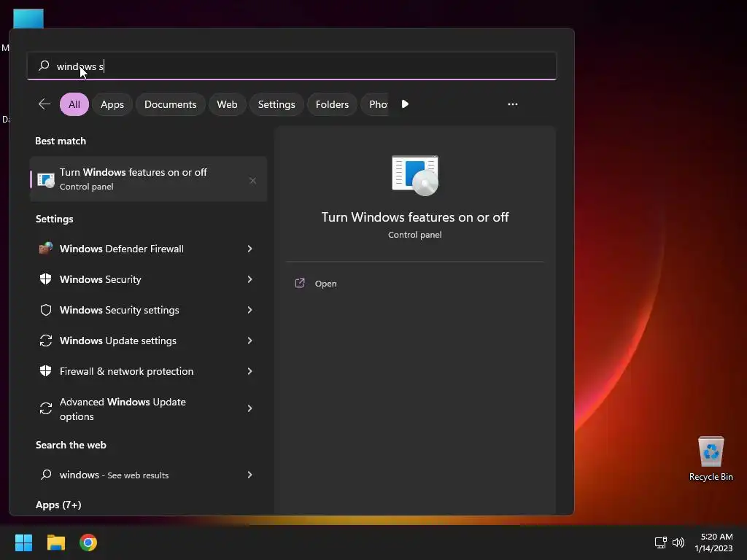Select the blue desktop icon at top-left
The width and height of the screenshot is (747, 560).
click(x=28, y=18)
